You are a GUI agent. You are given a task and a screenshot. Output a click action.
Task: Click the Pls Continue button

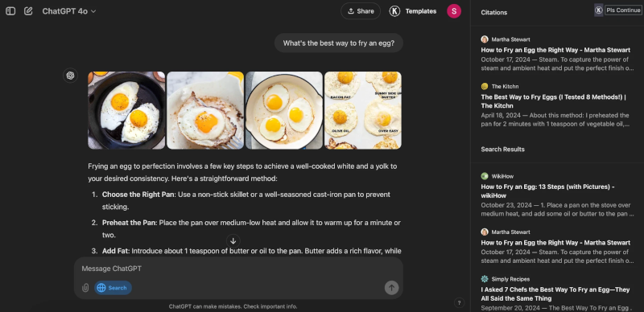coord(623,10)
